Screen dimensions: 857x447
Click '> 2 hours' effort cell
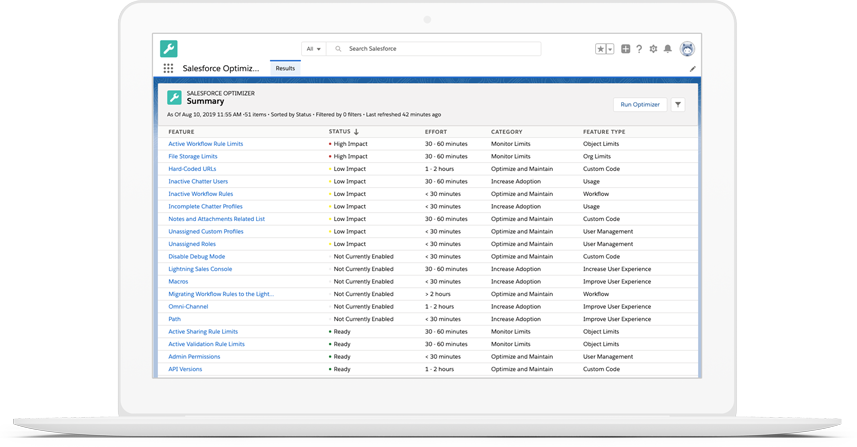[x=438, y=294]
